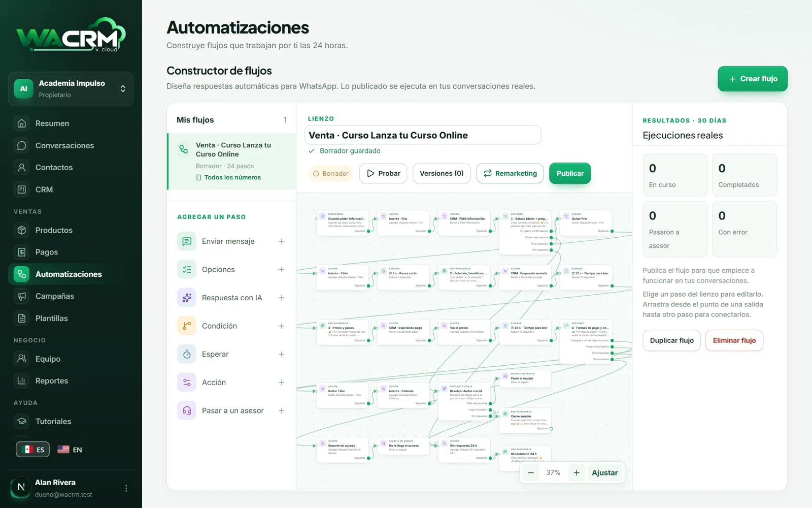Select the Resolver dudas con IA node
The width and height of the screenshot is (812, 508).
coord(464,402)
